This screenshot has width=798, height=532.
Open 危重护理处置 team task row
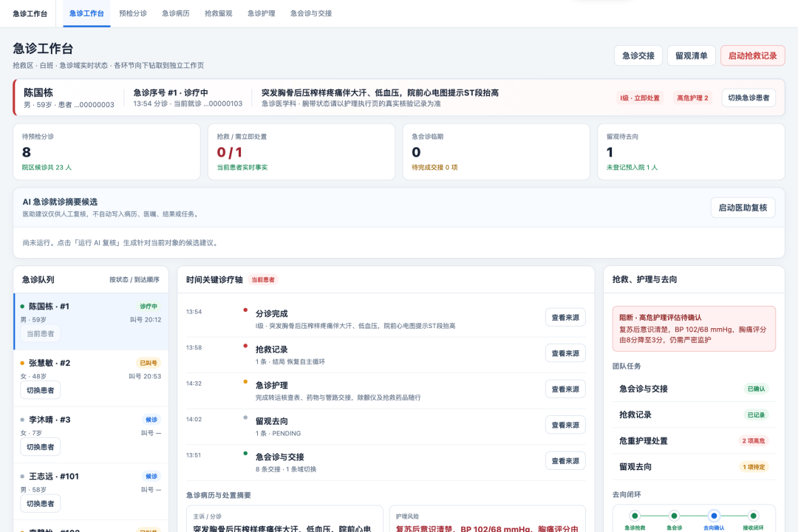click(x=694, y=441)
